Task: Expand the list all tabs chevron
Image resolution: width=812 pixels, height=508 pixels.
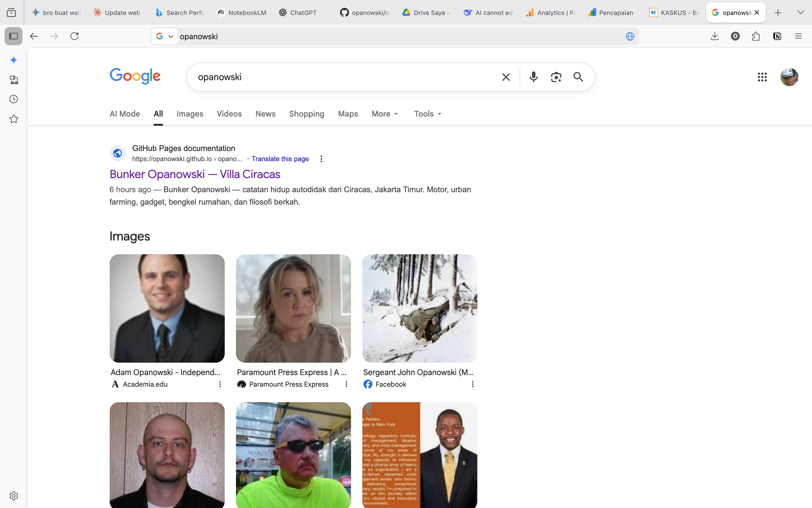Action: (x=801, y=13)
